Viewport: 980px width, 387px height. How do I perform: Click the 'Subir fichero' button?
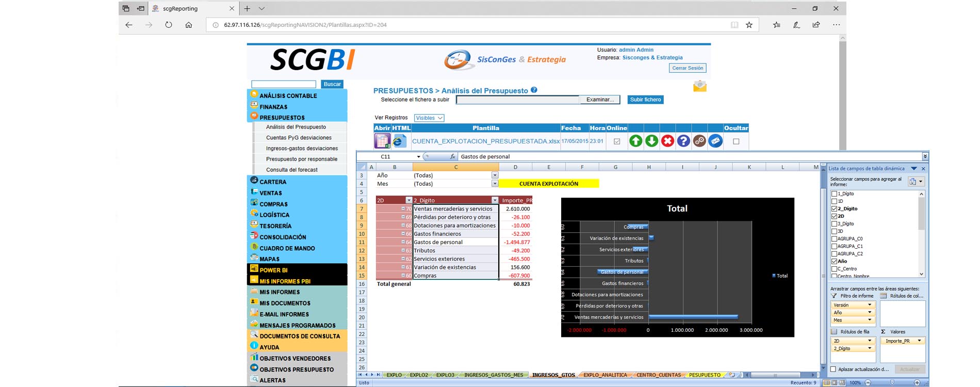645,100
